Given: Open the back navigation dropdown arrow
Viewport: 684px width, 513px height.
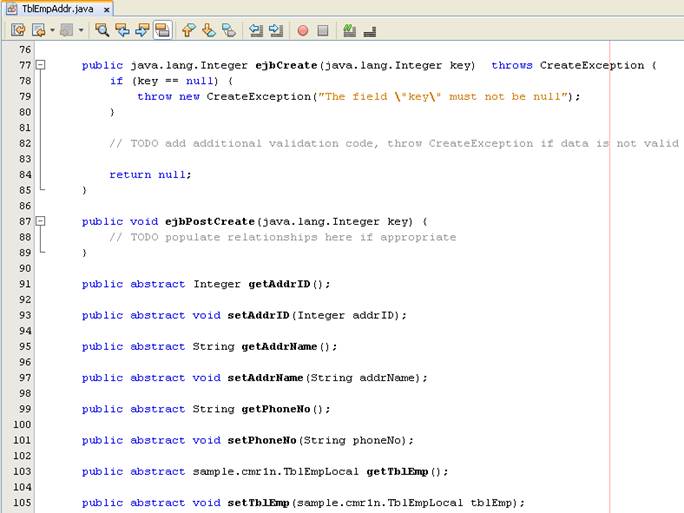Looking at the screenshot, I should (x=52, y=30).
